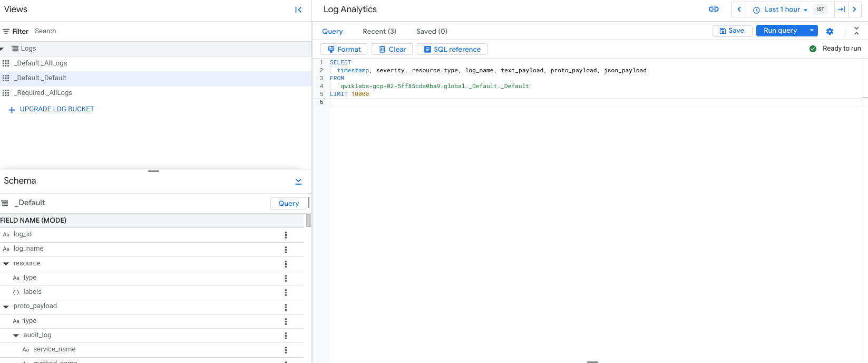Collapse the Schema panel chevron icon
Screen dimensions: 868x363
[x=298, y=181]
